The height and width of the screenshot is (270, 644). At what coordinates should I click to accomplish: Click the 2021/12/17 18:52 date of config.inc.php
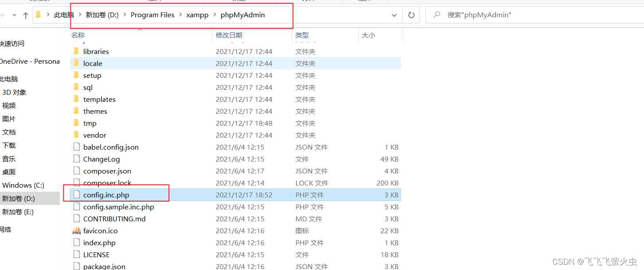pyautogui.click(x=244, y=195)
